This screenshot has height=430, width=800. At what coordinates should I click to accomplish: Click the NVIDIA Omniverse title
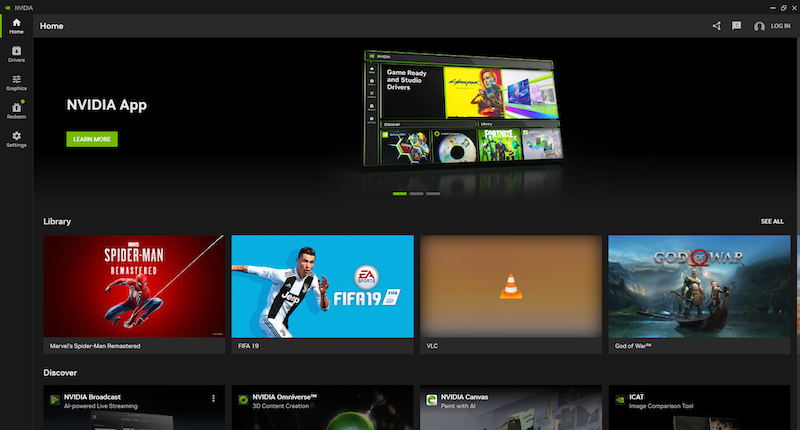point(285,397)
